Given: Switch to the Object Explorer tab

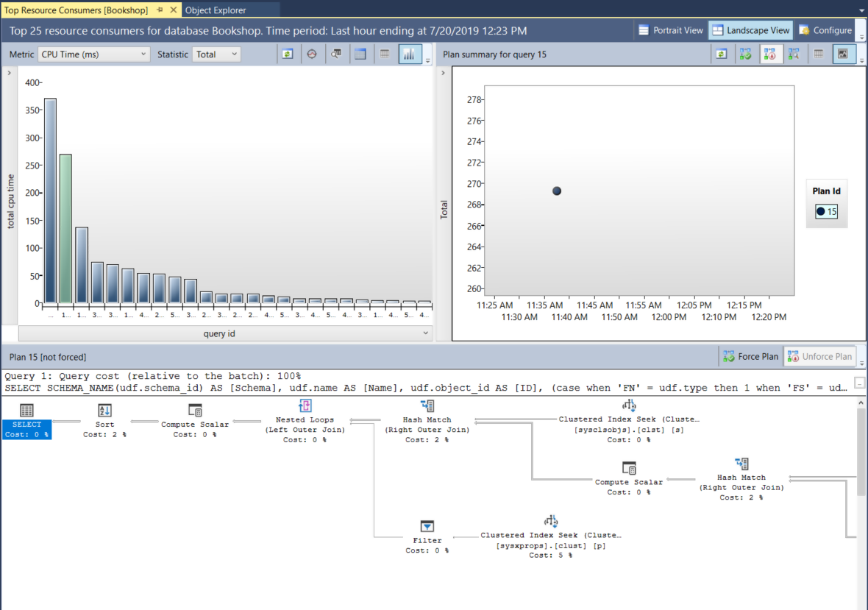Looking at the screenshot, I should pyautogui.click(x=216, y=10).
